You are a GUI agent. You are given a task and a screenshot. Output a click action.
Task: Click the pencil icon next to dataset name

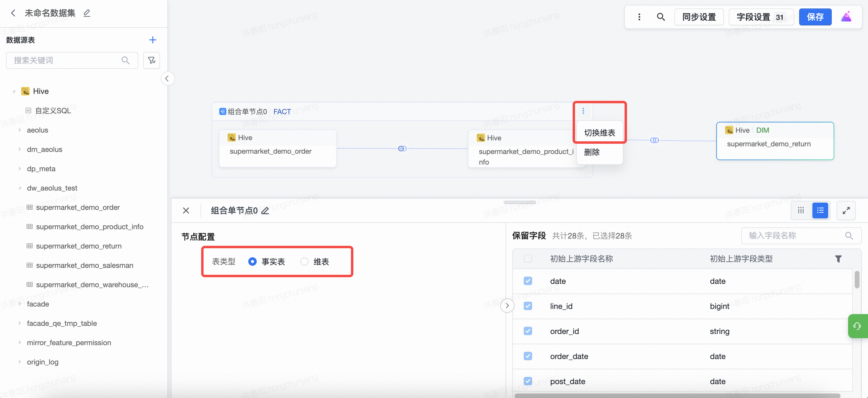(x=87, y=13)
